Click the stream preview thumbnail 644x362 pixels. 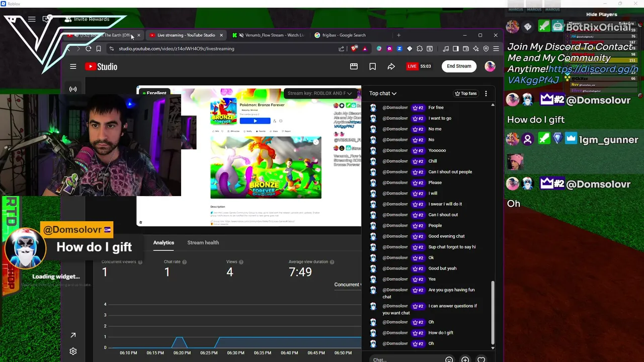click(x=249, y=156)
